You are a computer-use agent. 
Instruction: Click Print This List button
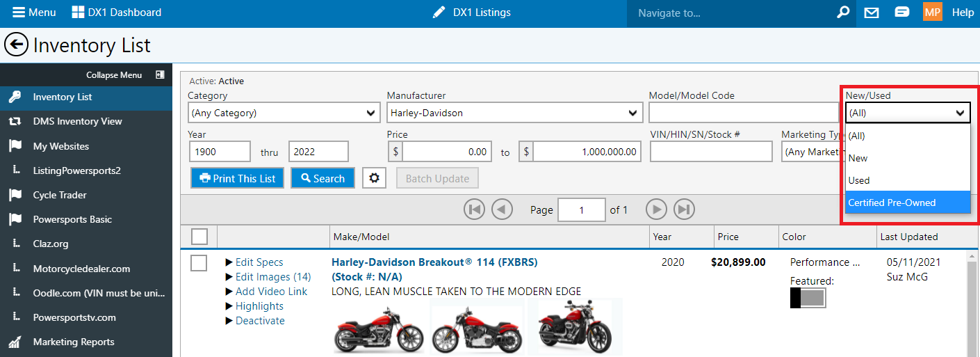tap(238, 178)
